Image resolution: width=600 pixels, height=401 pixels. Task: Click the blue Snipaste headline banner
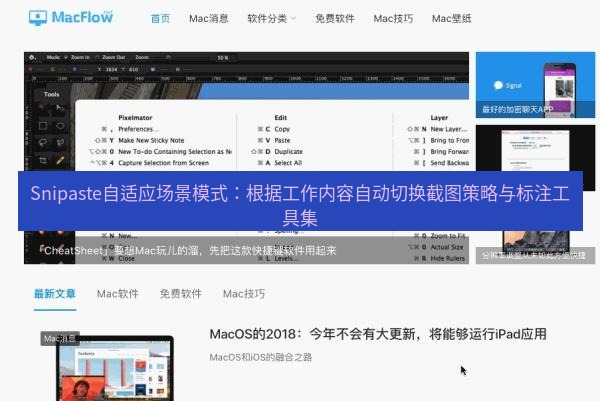[x=300, y=201]
